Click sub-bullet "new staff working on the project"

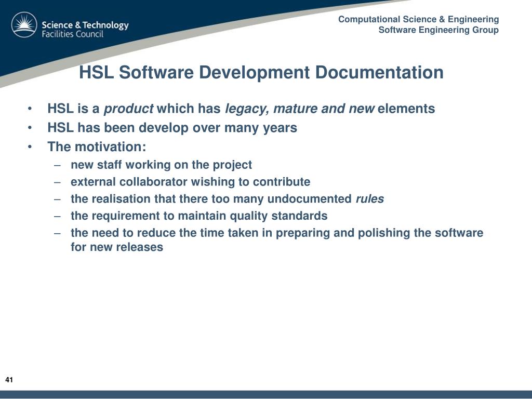point(161,165)
